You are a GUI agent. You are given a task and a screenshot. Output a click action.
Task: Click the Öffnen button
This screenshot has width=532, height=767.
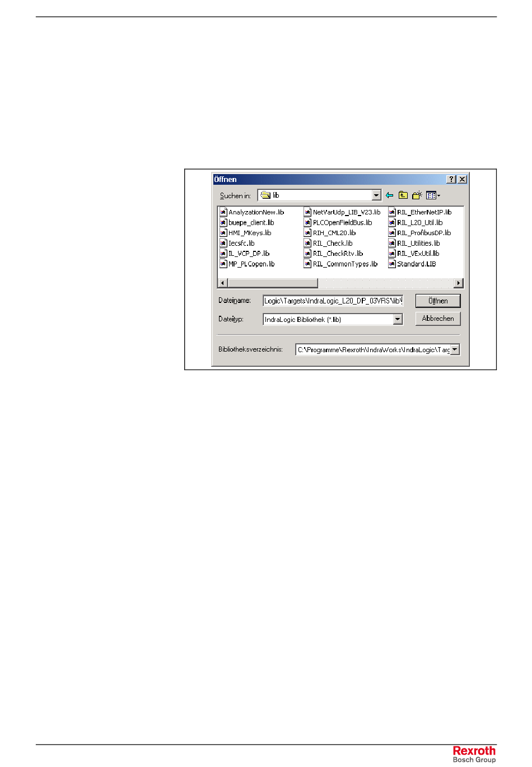pyautogui.click(x=438, y=301)
